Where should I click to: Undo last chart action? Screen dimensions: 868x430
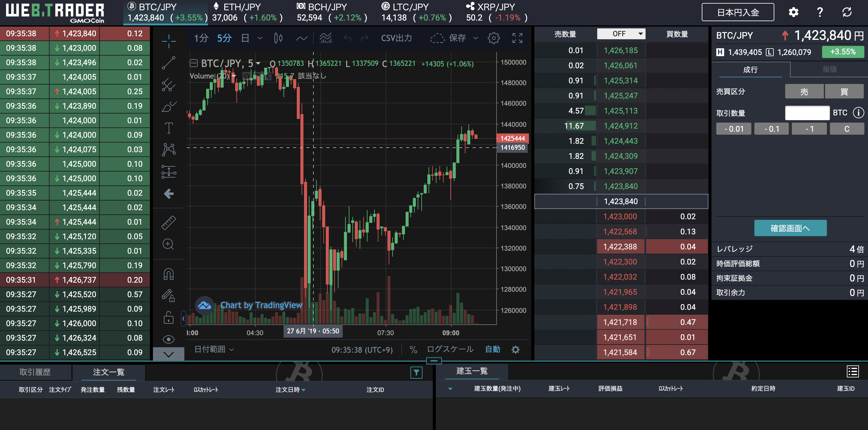click(347, 38)
